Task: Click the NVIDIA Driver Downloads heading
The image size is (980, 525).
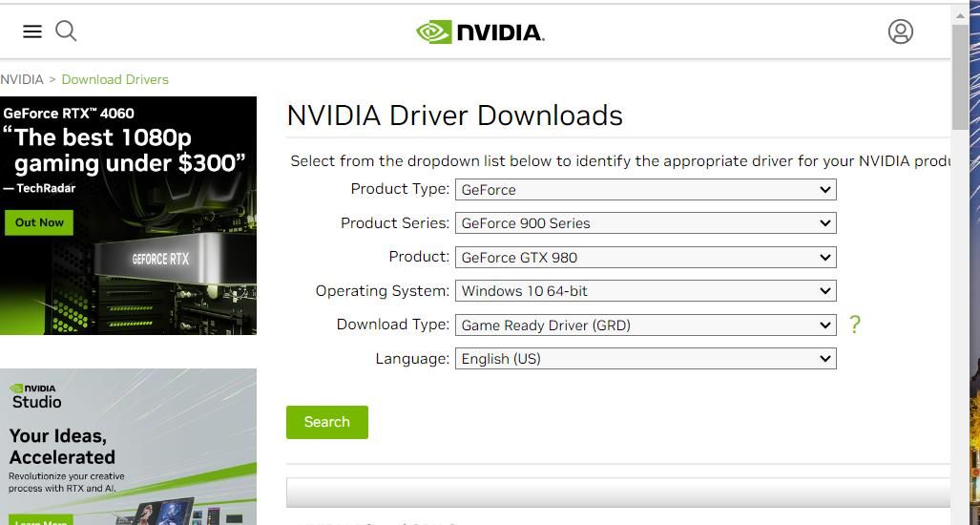Action: 454,115
